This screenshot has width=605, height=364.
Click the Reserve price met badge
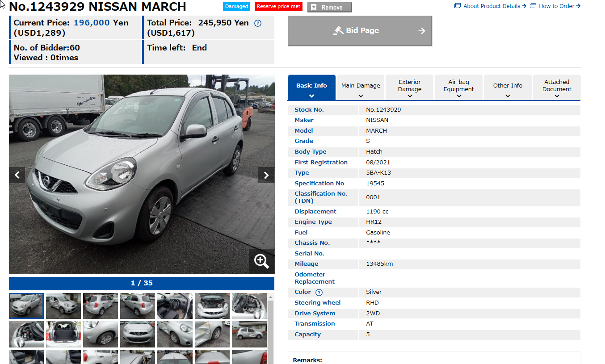pyautogui.click(x=278, y=7)
